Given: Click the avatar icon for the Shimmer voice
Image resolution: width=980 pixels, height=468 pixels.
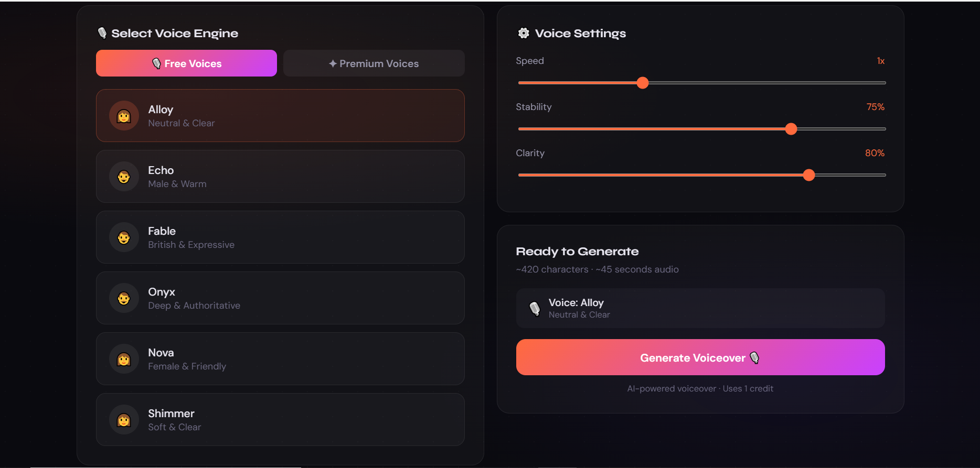Looking at the screenshot, I should pos(124,419).
